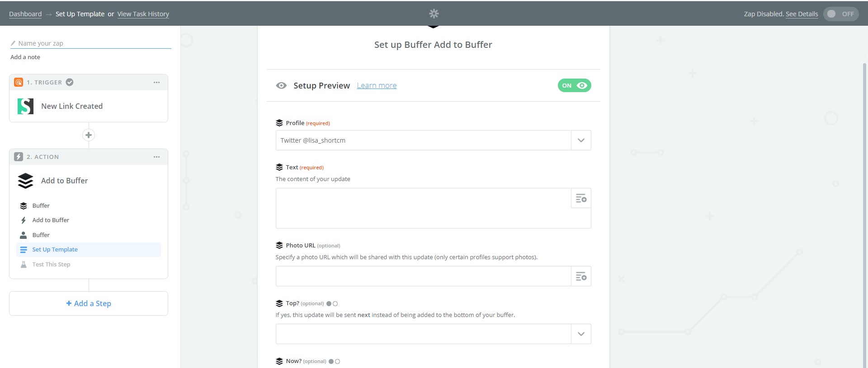The height and width of the screenshot is (368, 868).
Task: Click Test This Step in the sidebar
Action: (51, 264)
